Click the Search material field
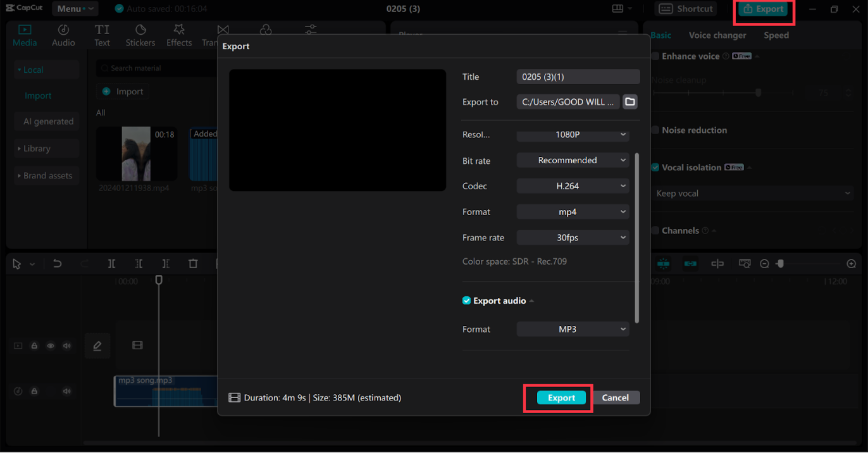 tap(156, 68)
